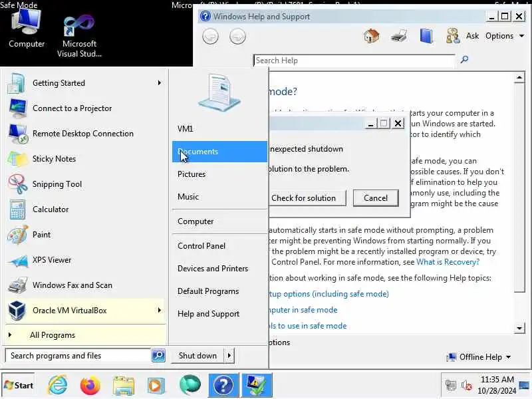532x399 pixels.
Task: Click the Start menu search magnifier icon
Action: pyautogui.click(x=158, y=356)
